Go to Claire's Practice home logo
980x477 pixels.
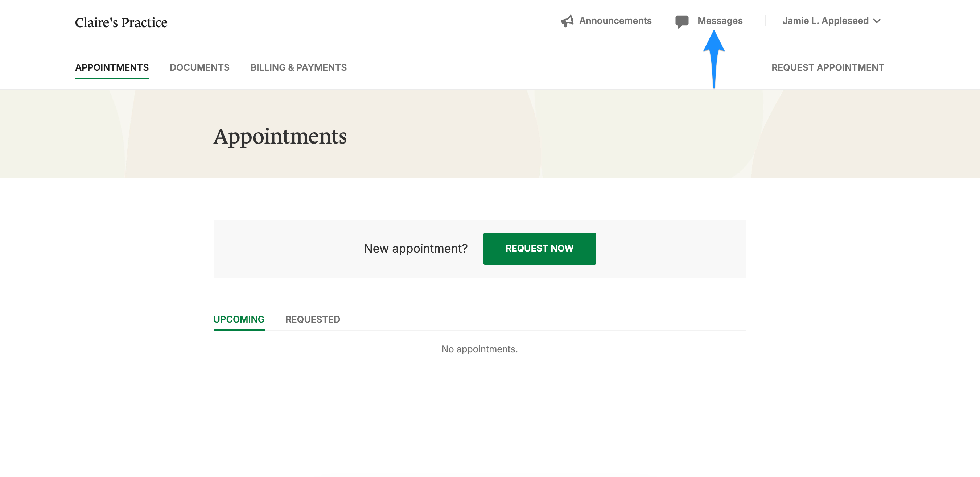pyautogui.click(x=121, y=22)
